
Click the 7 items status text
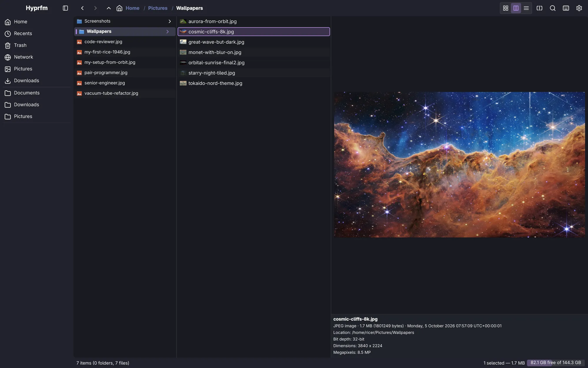tap(103, 363)
